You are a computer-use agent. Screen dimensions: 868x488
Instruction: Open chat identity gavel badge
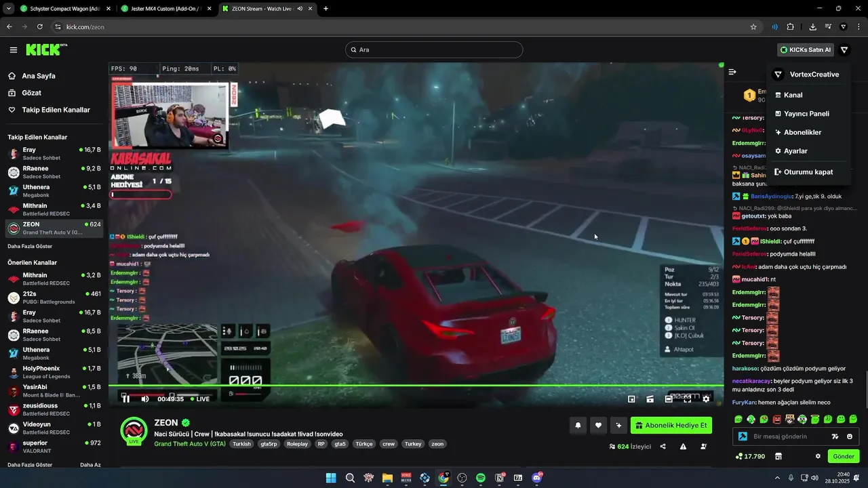click(743, 436)
